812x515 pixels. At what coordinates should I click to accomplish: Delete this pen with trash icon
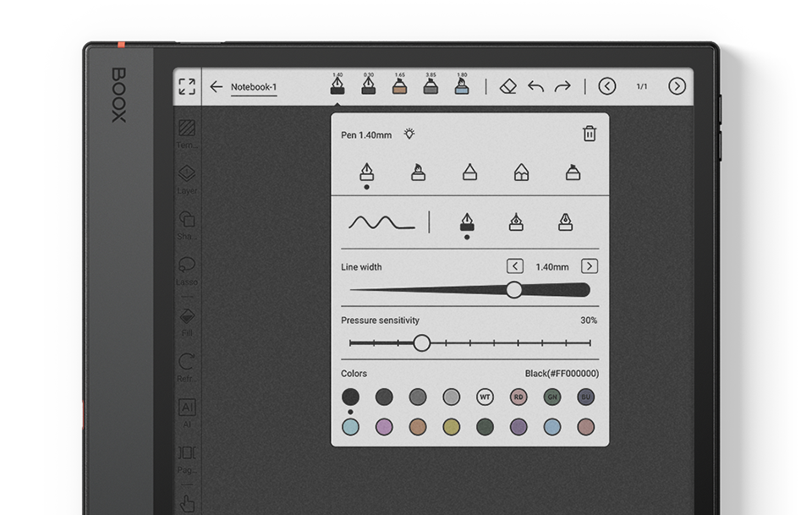point(590,134)
